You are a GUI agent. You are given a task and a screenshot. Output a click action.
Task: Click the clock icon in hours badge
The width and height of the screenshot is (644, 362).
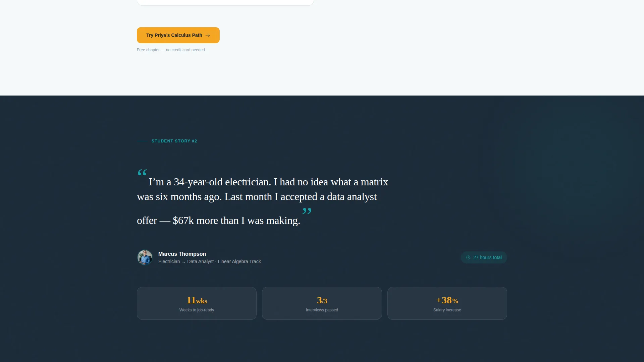click(x=468, y=257)
